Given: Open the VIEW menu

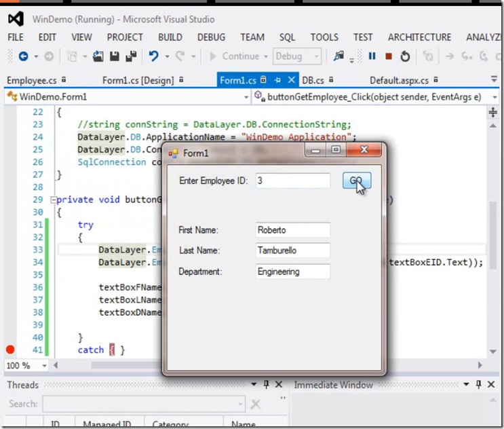Looking at the screenshot, I should click(81, 37).
